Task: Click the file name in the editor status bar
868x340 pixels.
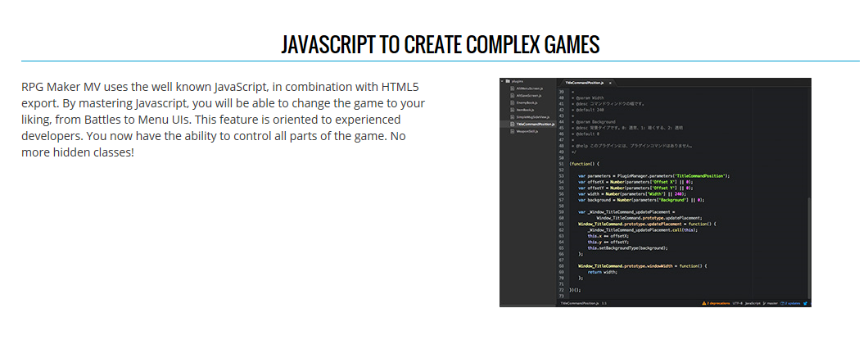Action: coord(580,303)
